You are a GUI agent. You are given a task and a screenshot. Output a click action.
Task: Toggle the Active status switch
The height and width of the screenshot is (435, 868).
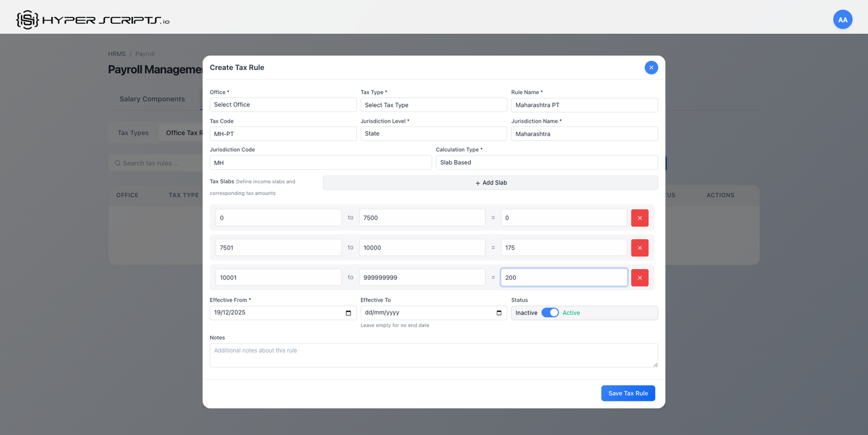[x=550, y=313]
